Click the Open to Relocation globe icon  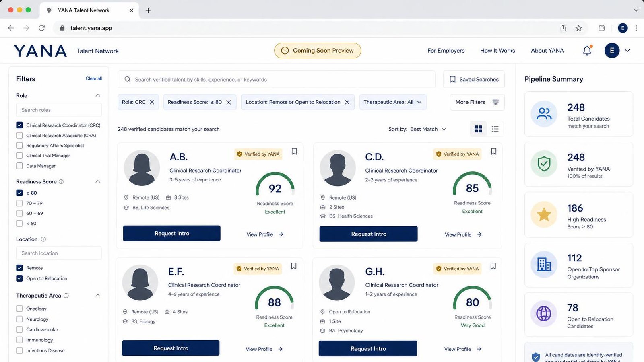pos(544,314)
